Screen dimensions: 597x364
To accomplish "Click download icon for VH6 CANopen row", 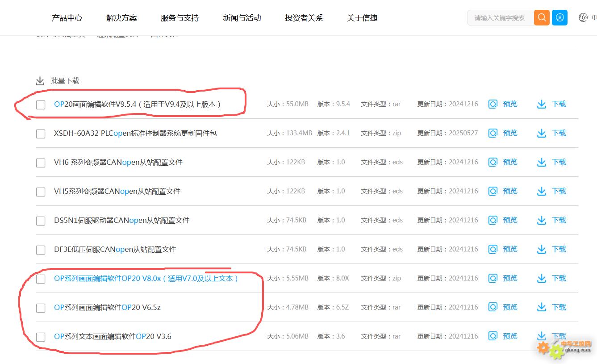I will click(542, 162).
